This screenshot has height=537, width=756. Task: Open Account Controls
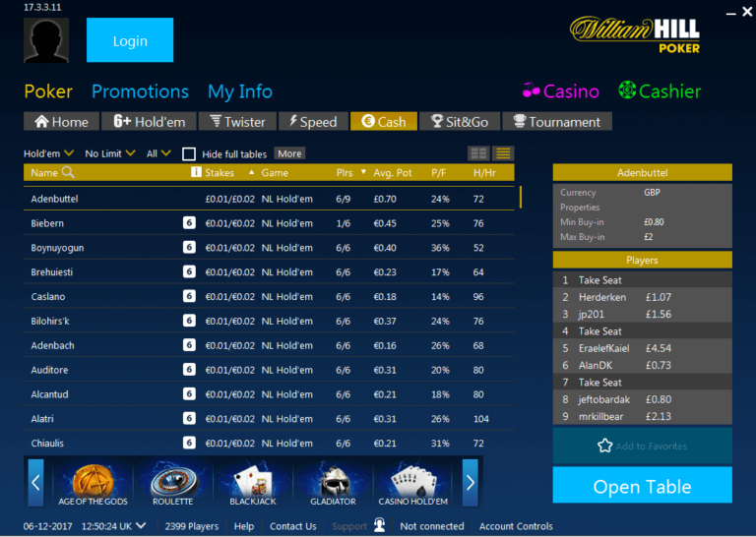(x=516, y=526)
